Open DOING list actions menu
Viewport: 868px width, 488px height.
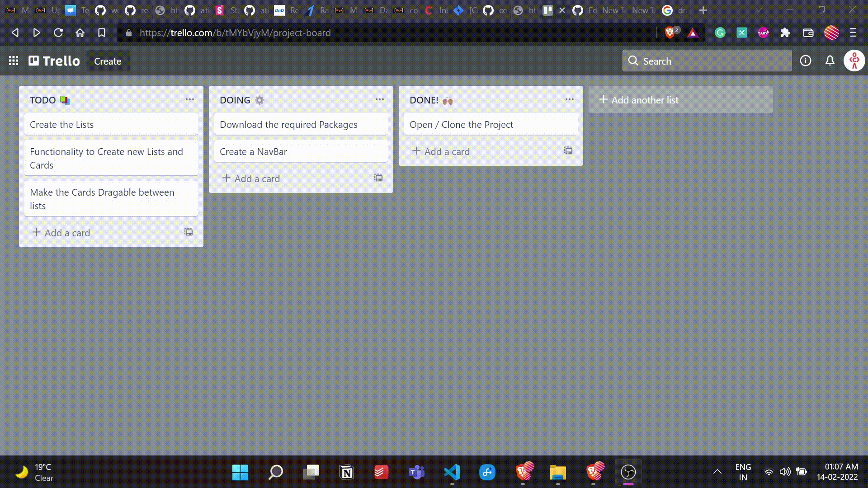pyautogui.click(x=380, y=99)
